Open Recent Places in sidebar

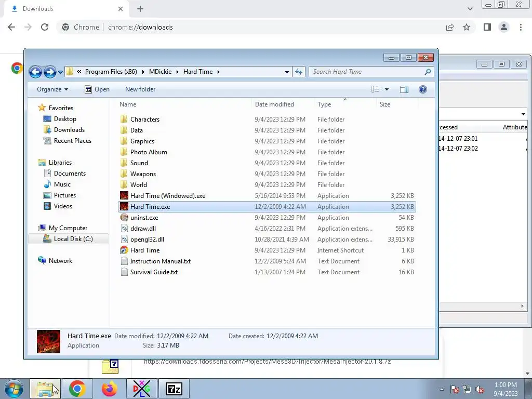tap(68, 140)
